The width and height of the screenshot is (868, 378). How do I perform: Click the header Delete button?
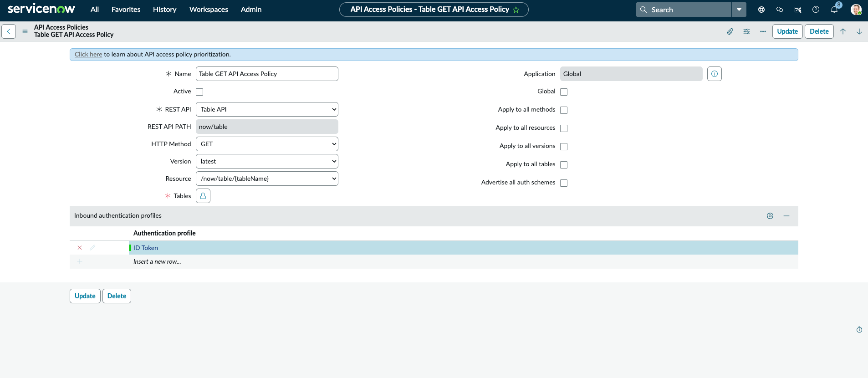tap(819, 31)
